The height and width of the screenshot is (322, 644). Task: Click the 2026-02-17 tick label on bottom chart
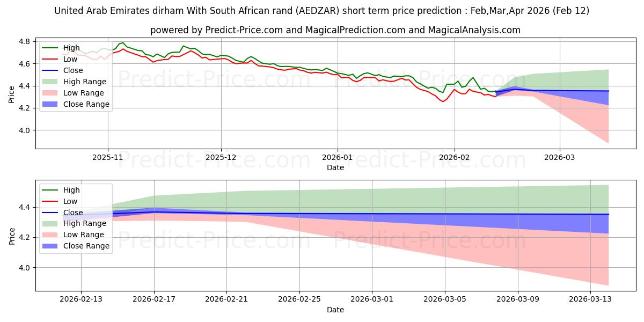pos(154,299)
